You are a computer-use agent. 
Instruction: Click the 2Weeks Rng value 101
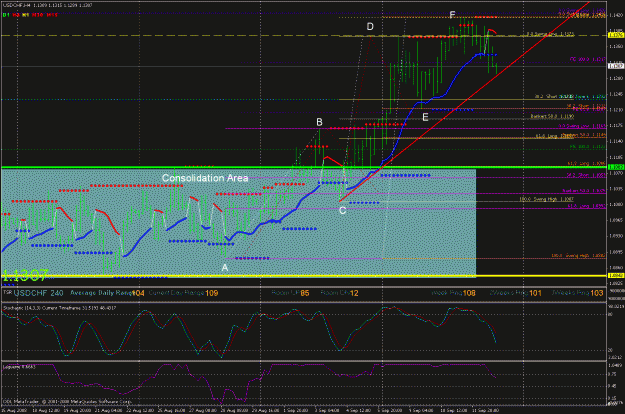click(535, 293)
